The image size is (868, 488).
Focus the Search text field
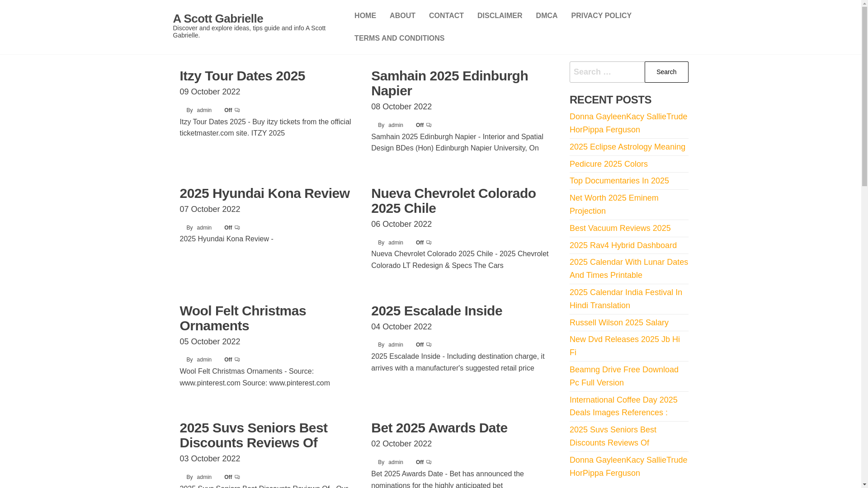607,72
